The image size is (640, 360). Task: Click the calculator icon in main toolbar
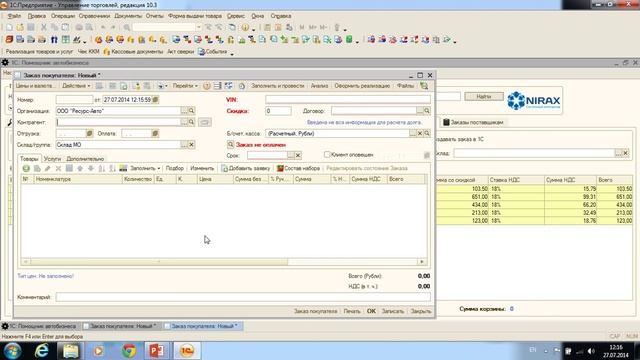pyautogui.click(x=267, y=27)
